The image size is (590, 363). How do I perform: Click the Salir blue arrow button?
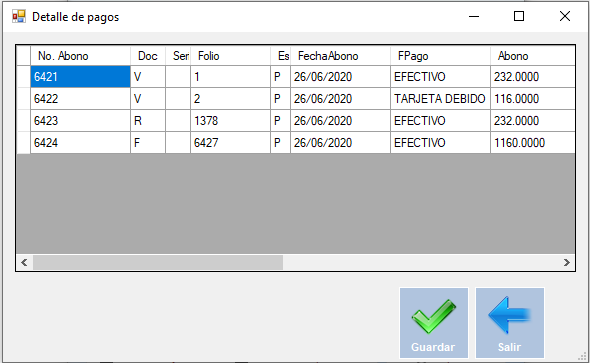(x=510, y=323)
